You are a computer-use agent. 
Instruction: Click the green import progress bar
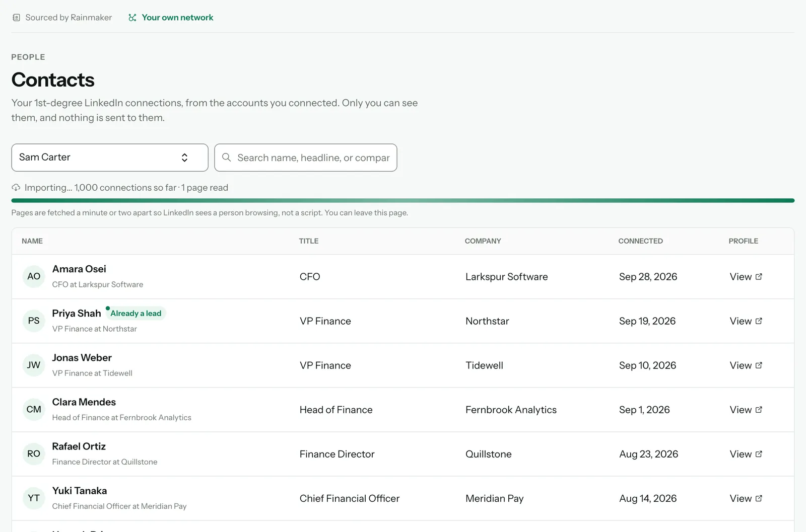403,200
